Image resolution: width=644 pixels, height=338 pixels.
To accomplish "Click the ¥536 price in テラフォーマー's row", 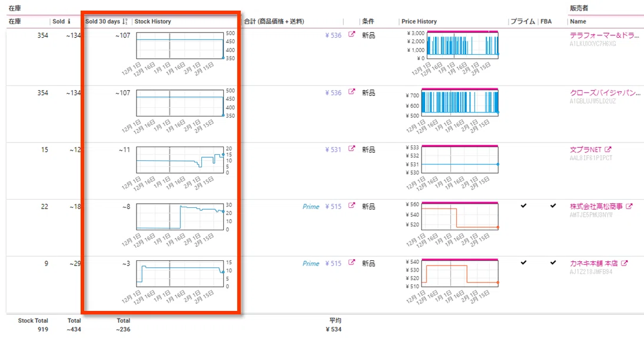I will coord(333,35).
